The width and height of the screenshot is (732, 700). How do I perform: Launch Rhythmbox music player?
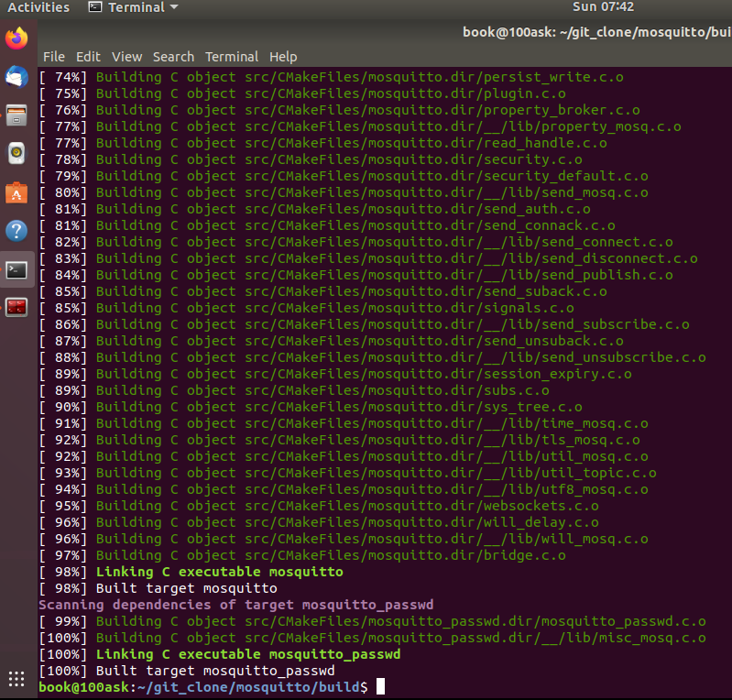(x=16, y=154)
